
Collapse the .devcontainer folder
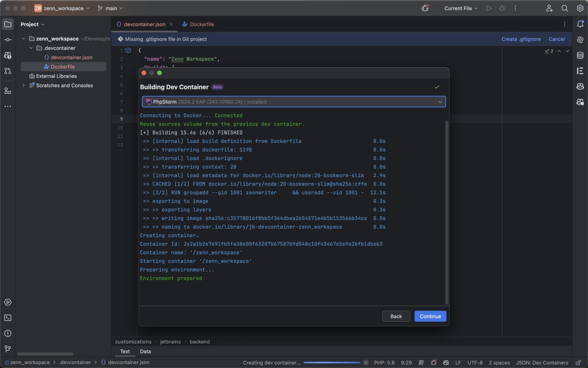pyautogui.click(x=32, y=48)
